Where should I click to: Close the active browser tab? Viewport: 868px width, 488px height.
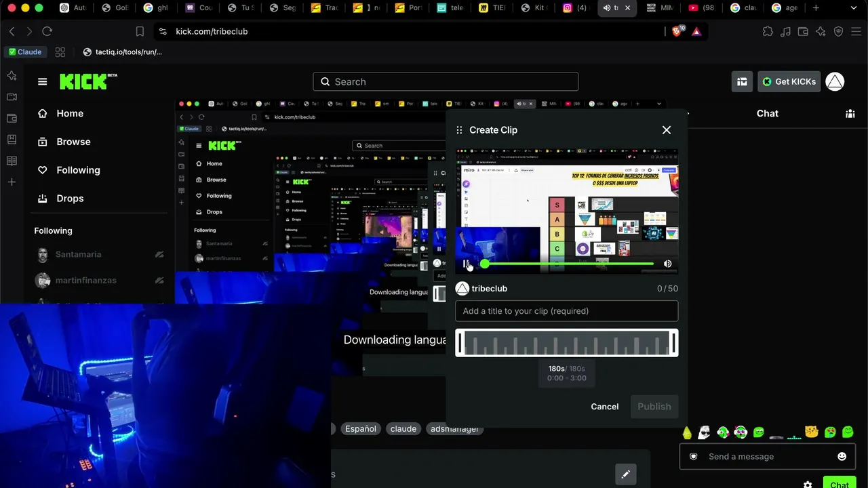[x=627, y=8]
